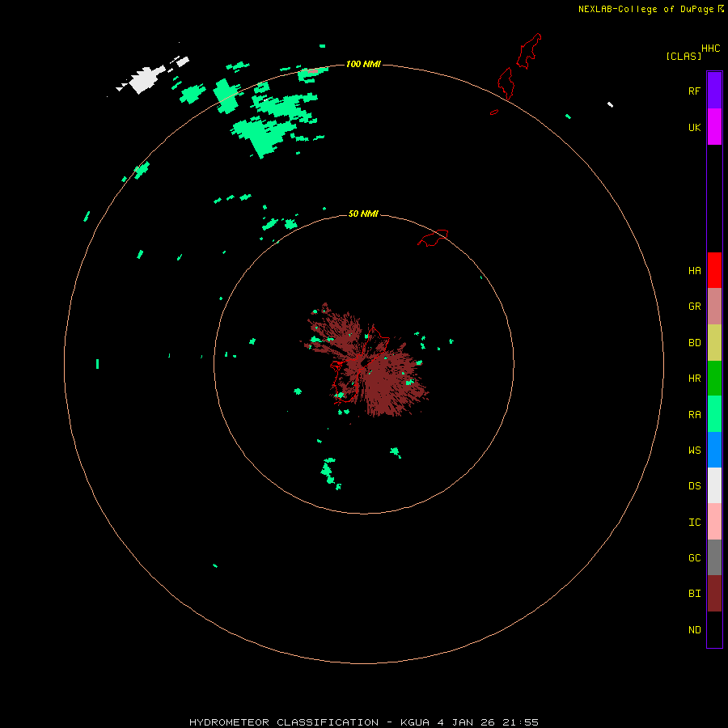The height and width of the screenshot is (728, 728).
Task: Click the GC legend label
Action: coord(694,557)
